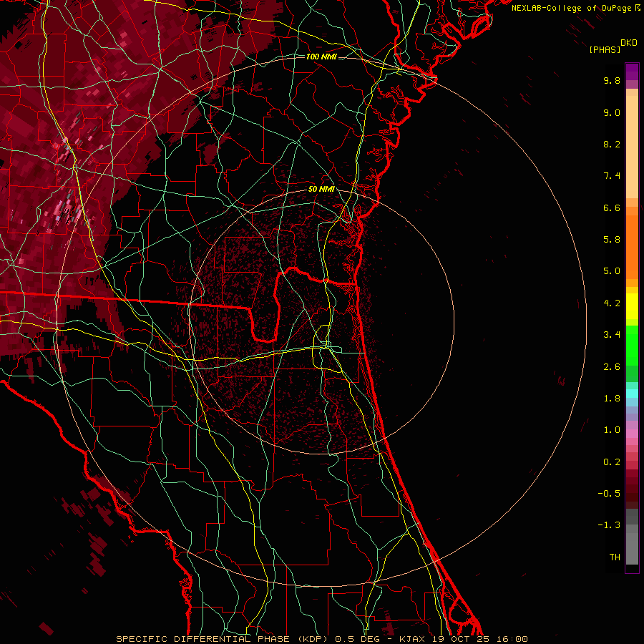644x644 pixels.
Task: Click the DKD label above the color scale
Action: 628,43
